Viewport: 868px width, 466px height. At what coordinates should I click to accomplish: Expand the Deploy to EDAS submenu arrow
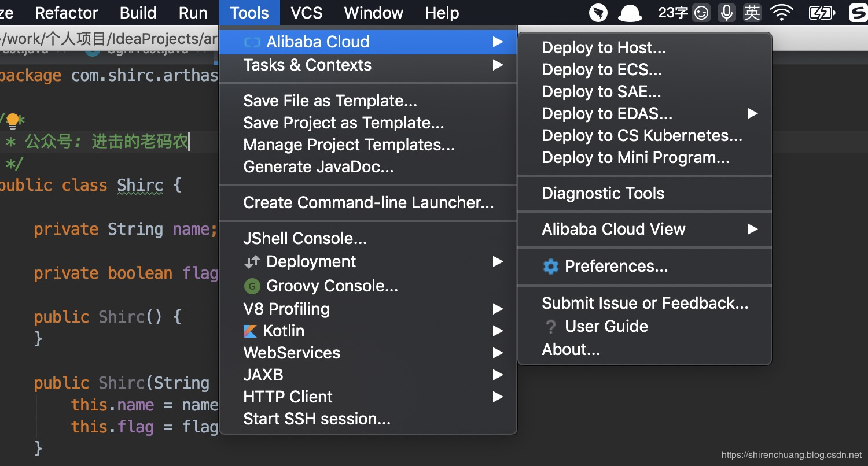pos(752,113)
